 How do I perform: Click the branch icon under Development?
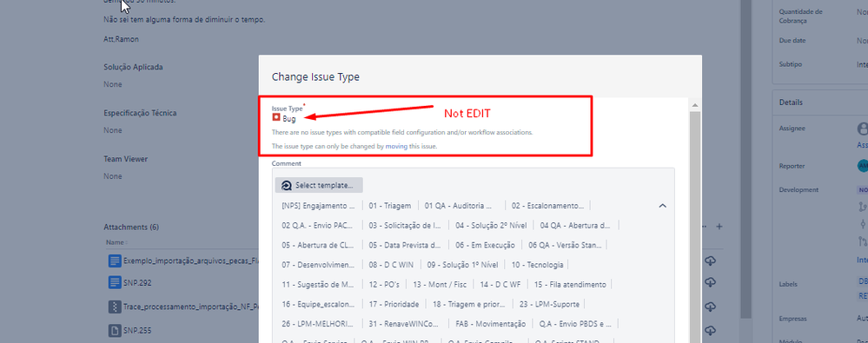click(x=862, y=207)
